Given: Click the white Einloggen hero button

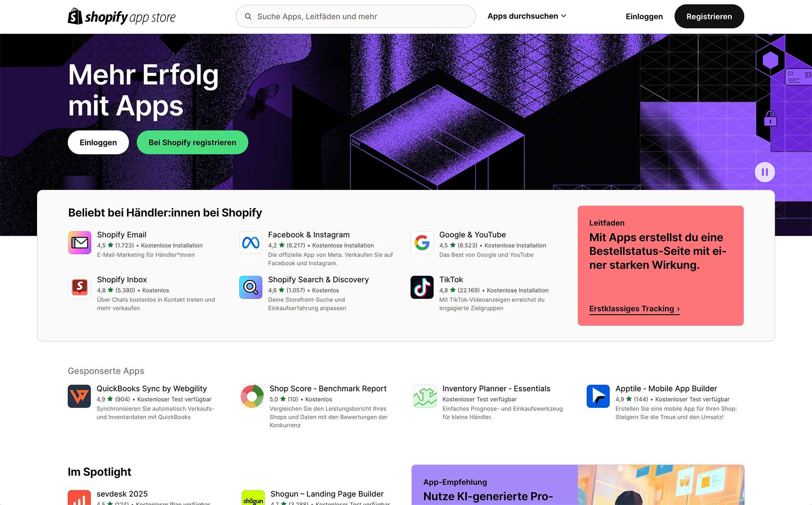Looking at the screenshot, I should [x=98, y=142].
